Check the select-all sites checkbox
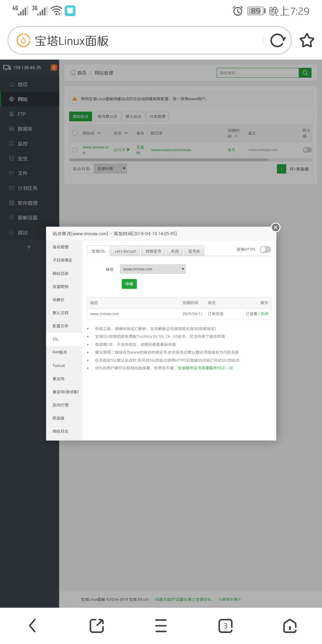 pos(75,133)
